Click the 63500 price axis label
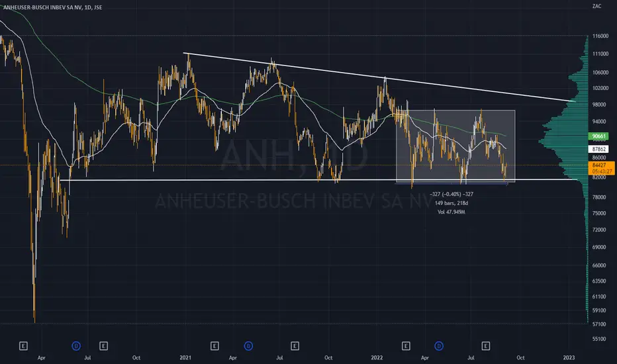617x364 pixels. 599,281
